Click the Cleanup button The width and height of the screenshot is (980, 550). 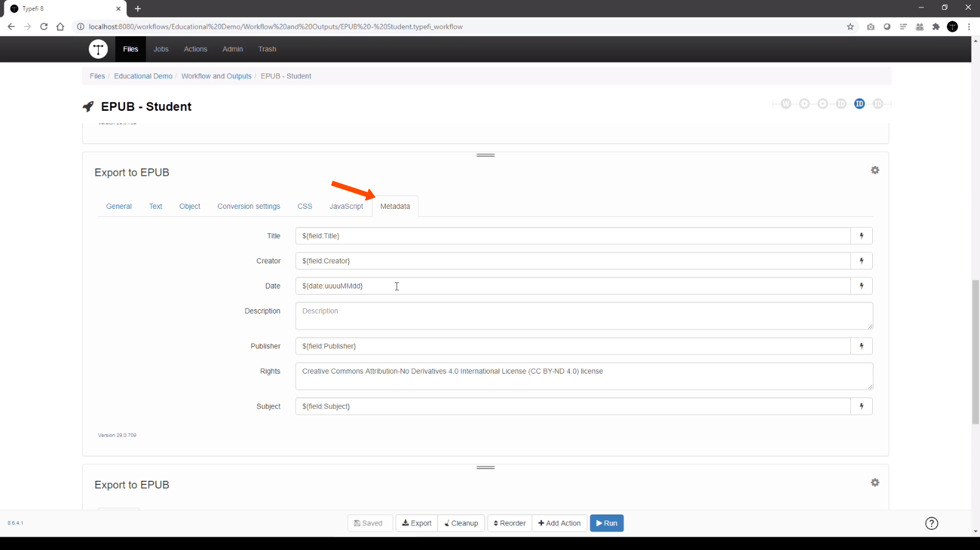tap(461, 523)
